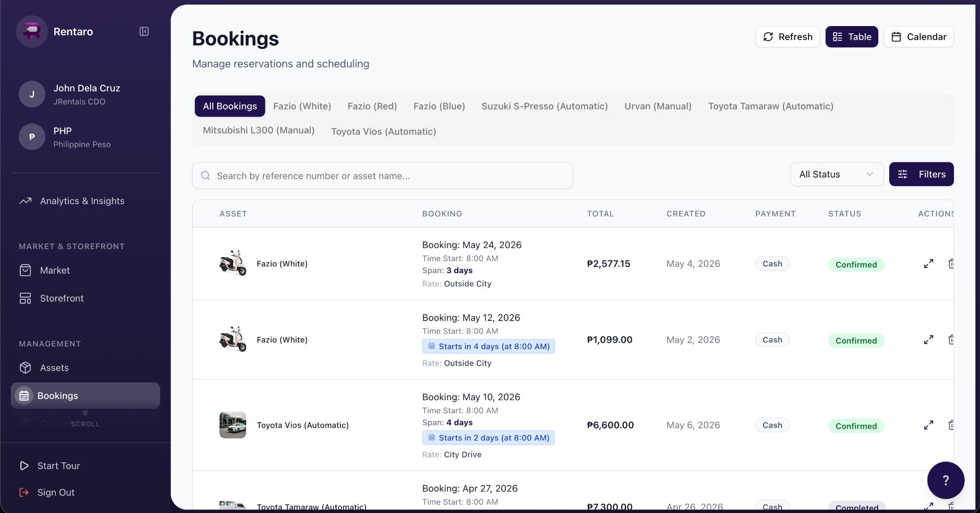Click Start Tour
980x513 pixels.
click(58, 466)
